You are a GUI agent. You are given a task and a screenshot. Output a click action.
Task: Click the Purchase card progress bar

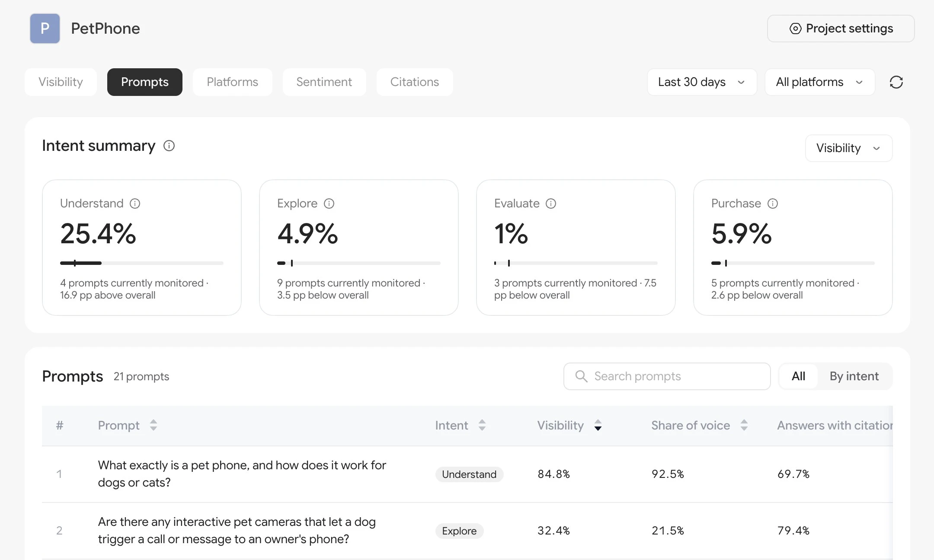tap(793, 263)
